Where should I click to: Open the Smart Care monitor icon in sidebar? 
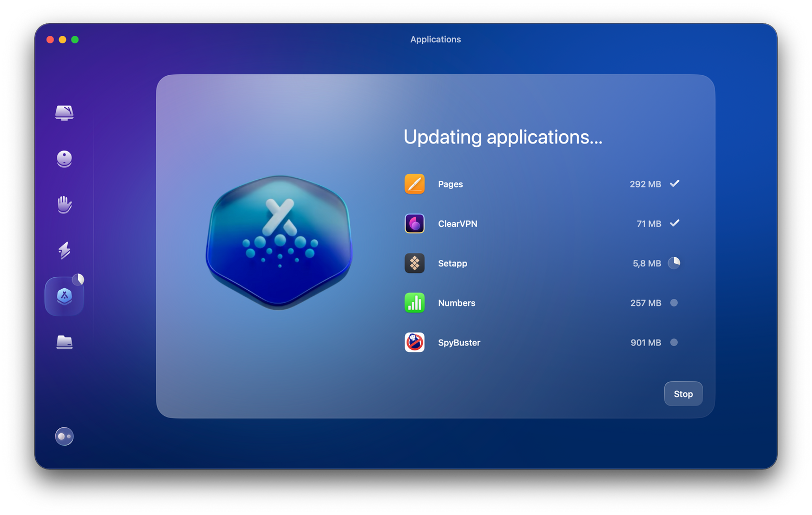64,113
